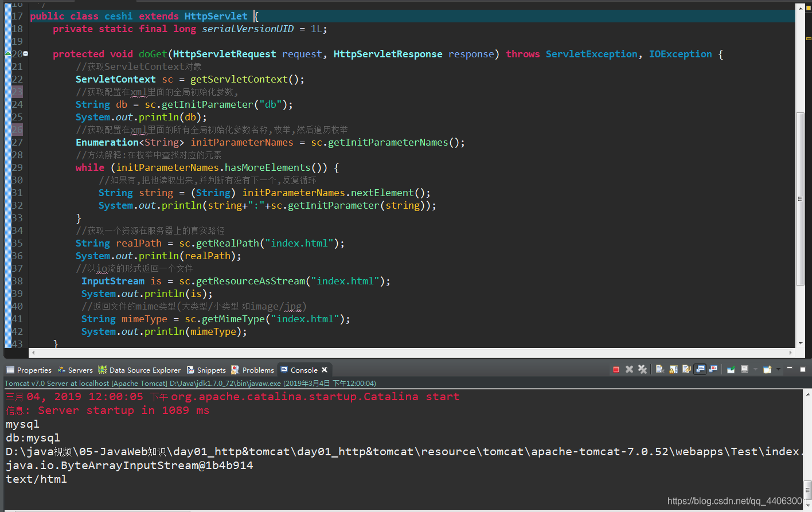Click 'serialVersionUID' in the code

coord(248,29)
